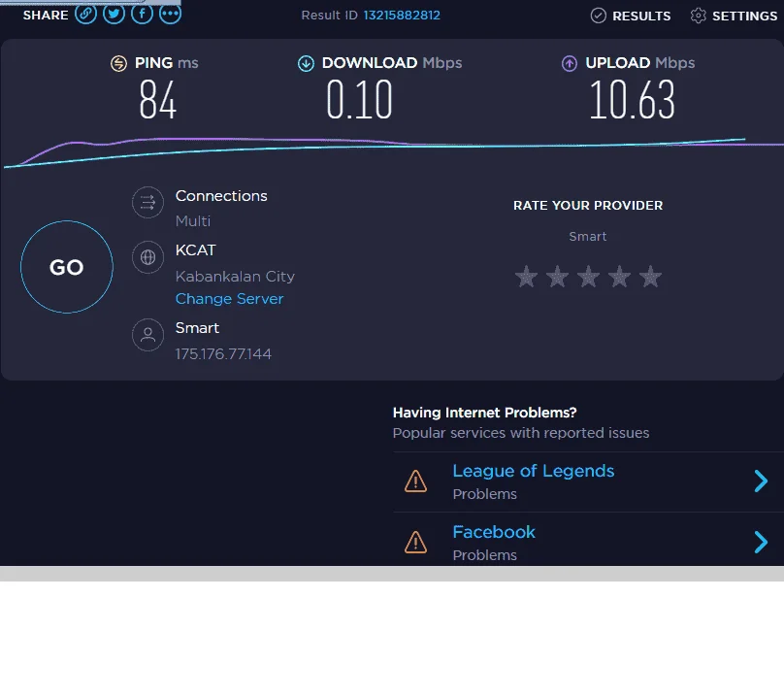Rate provider one star
The width and height of the screenshot is (784, 697).
(x=526, y=277)
